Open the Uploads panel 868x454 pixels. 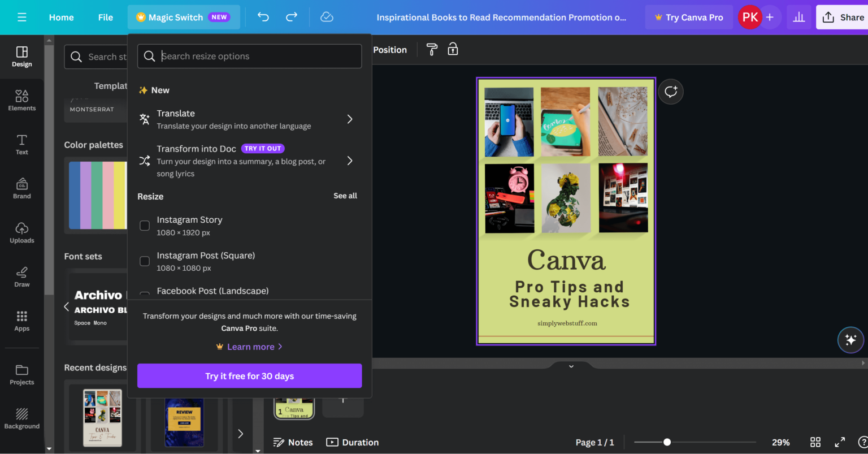21,232
